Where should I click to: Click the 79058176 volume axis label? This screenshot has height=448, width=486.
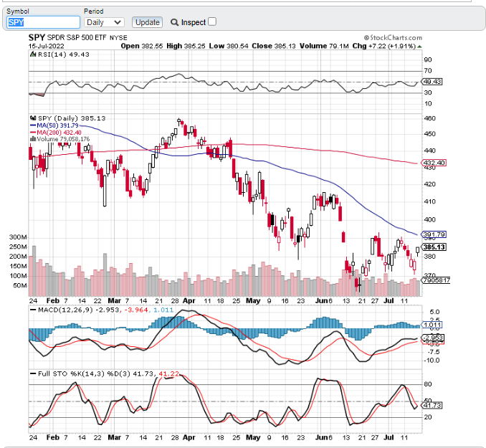[436, 280]
